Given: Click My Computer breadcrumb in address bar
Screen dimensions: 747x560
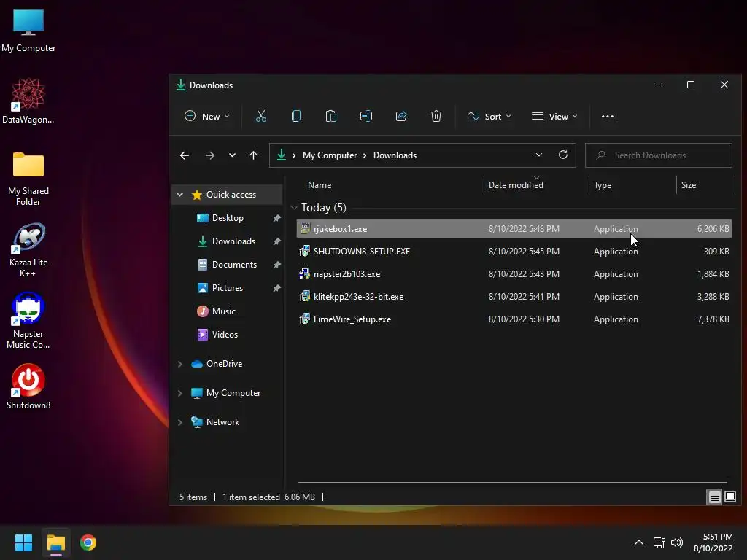Looking at the screenshot, I should click(x=330, y=155).
